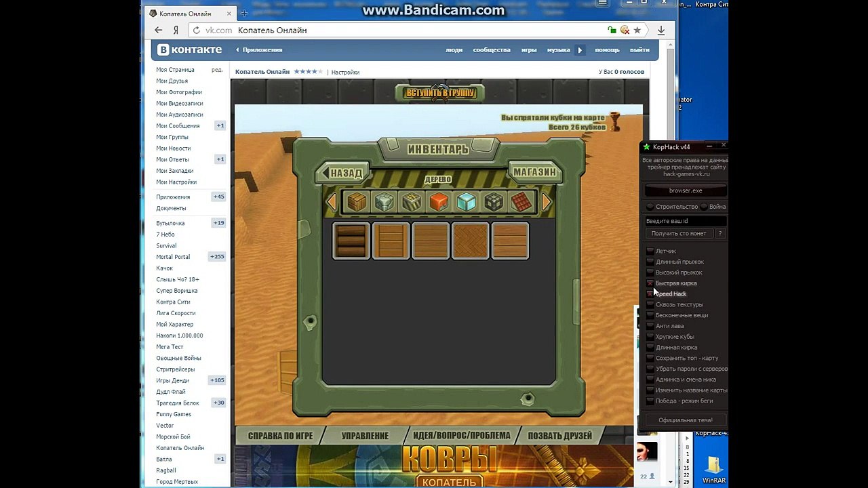This screenshot has height=488, width=868.
Task: Reload the page with the refresh icon
Action: click(x=197, y=30)
